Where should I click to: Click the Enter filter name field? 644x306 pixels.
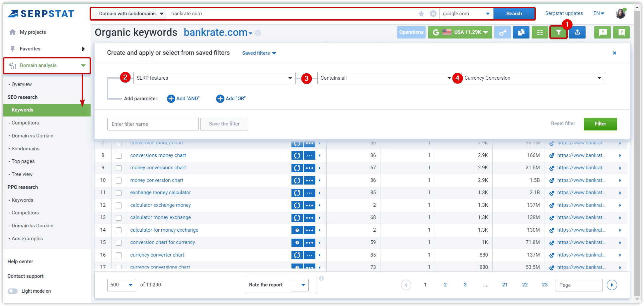(x=153, y=124)
